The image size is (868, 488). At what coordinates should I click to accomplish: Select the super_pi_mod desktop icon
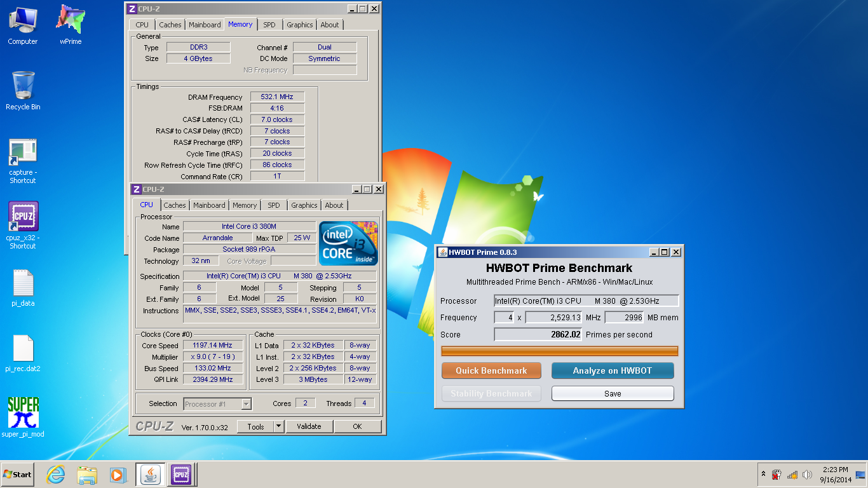point(23,417)
